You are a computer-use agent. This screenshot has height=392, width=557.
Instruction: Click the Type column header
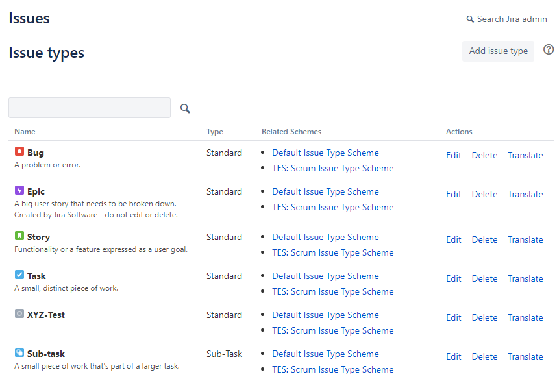(x=215, y=132)
